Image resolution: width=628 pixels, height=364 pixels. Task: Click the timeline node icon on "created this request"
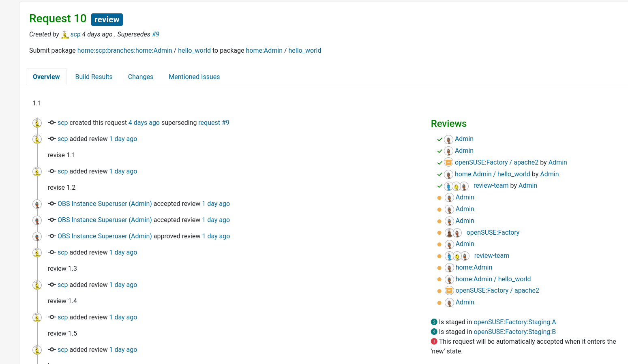point(51,122)
